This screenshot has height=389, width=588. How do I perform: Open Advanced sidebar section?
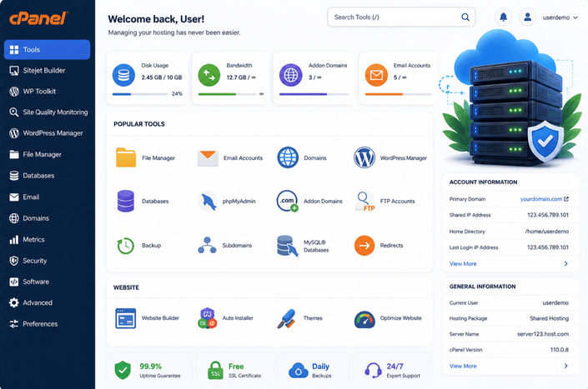[48, 302]
